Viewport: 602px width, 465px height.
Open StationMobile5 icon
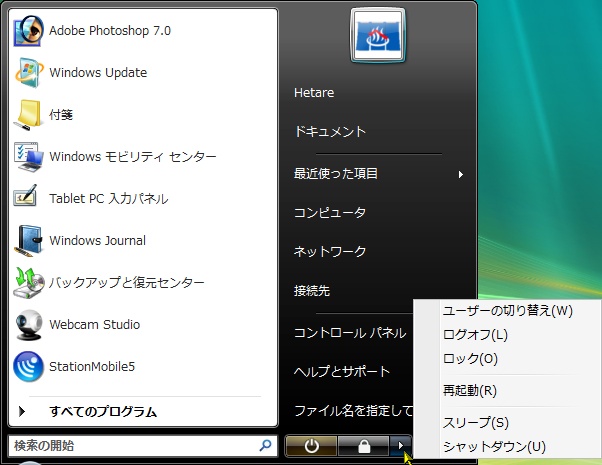tap(28, 367)
